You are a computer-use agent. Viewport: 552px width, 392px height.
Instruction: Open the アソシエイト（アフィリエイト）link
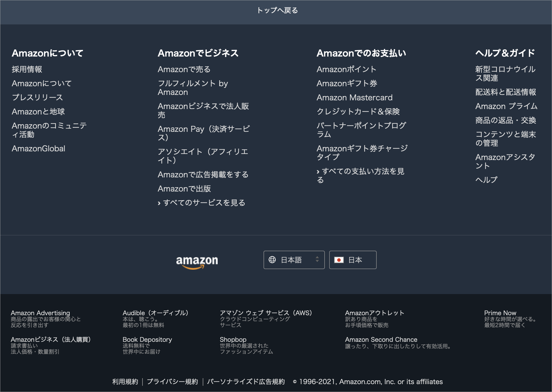pos(203,156)
